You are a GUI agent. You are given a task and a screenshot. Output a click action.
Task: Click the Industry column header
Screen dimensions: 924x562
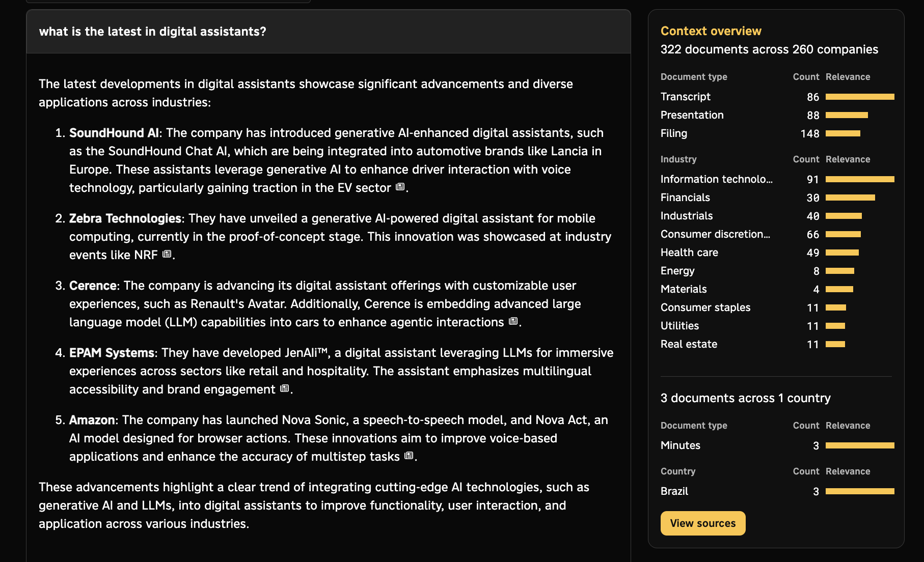click(678, 159)
